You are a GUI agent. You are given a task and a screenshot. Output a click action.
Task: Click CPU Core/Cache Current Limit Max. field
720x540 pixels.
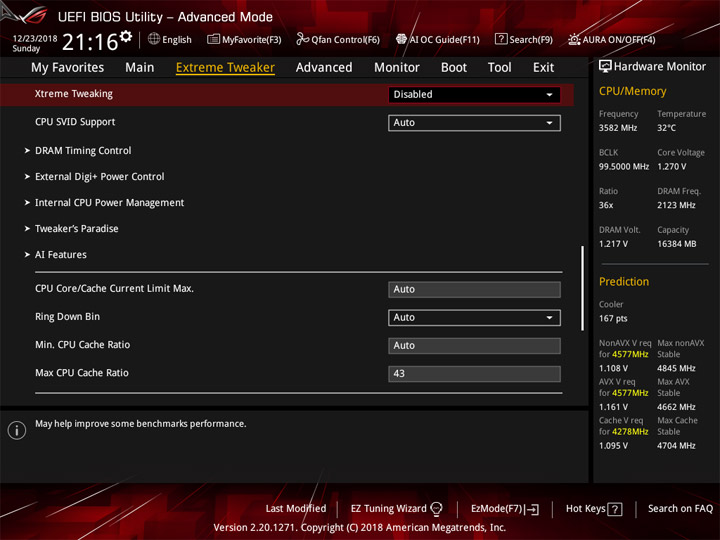(474, 289)
